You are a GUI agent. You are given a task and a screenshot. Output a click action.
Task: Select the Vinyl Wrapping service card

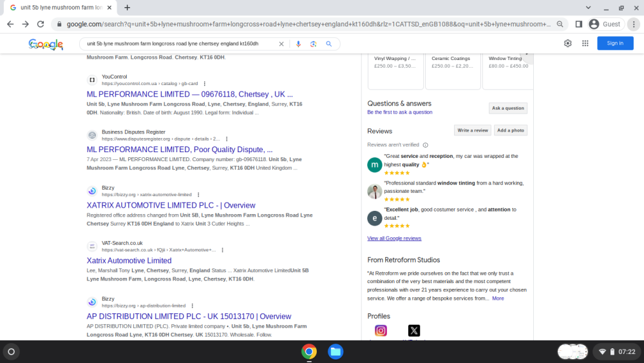tap(395, 71)
